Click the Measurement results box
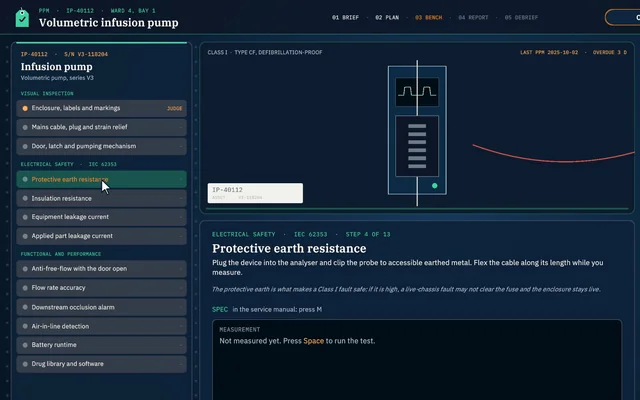 point(417,360)
